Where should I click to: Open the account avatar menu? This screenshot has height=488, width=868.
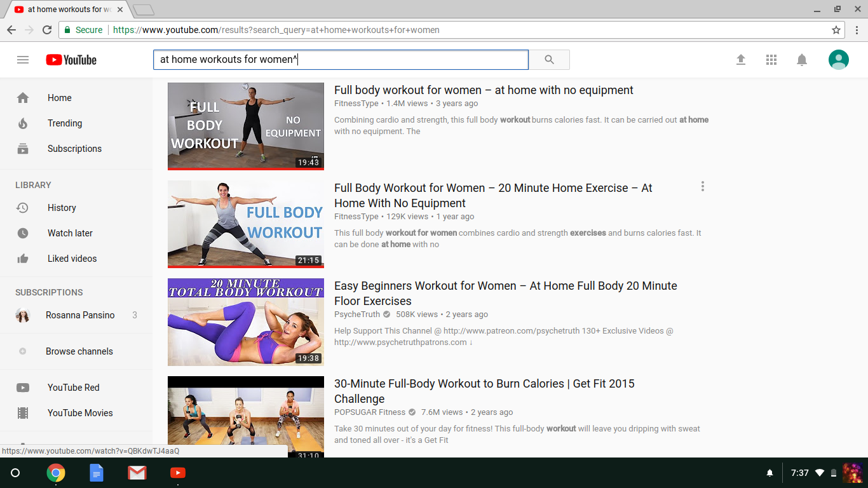pyautogui.click(x=839, y=60)
